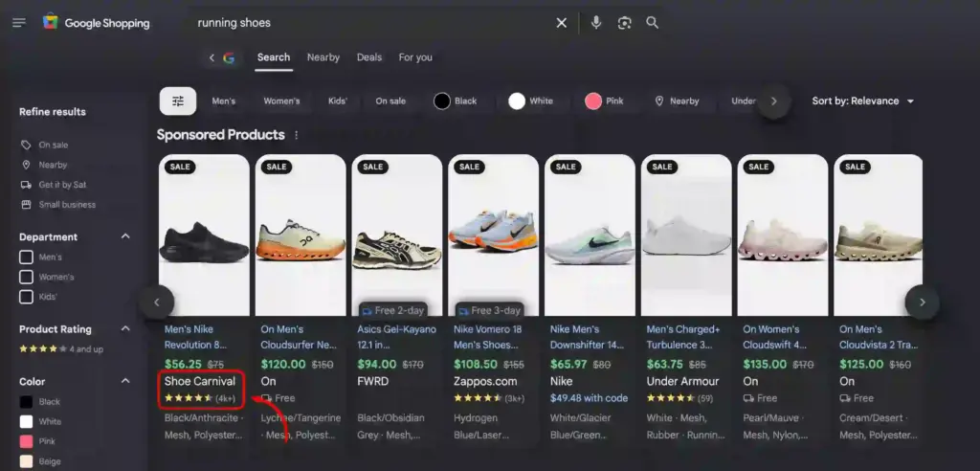Apply the Kids' filter chip
Image resolution: width=980 pixels, height=471 pixels.
pos(338,101)
